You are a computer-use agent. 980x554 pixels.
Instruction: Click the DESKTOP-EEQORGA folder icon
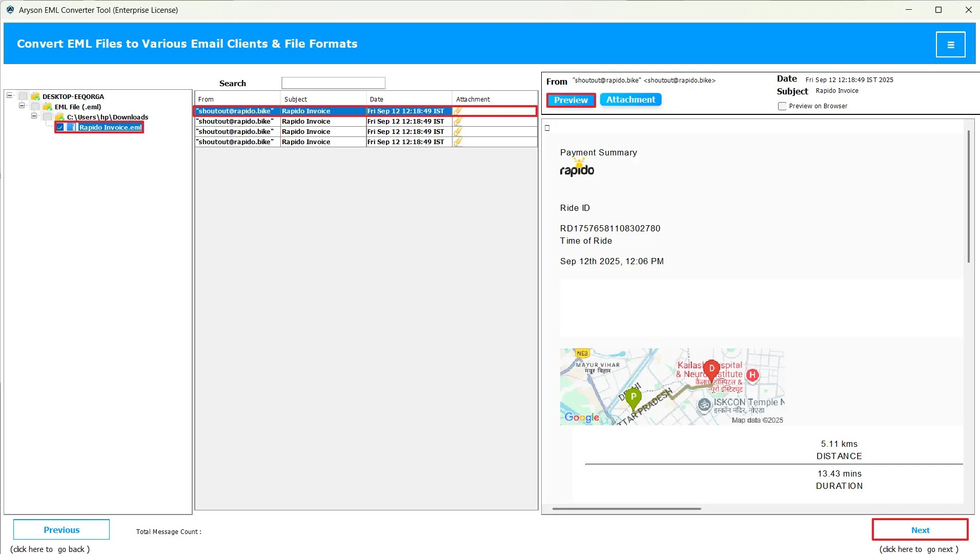coord(35,96)
